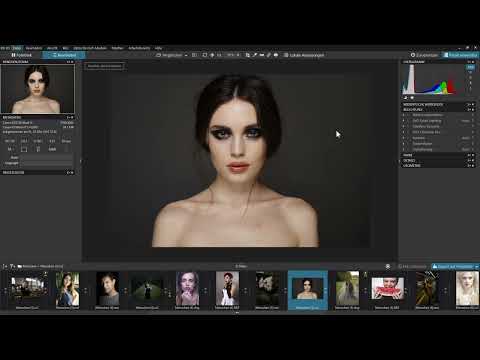Collapse the Histogramm palette
Screen dimensions: 480x360
[x=469, y=62]
